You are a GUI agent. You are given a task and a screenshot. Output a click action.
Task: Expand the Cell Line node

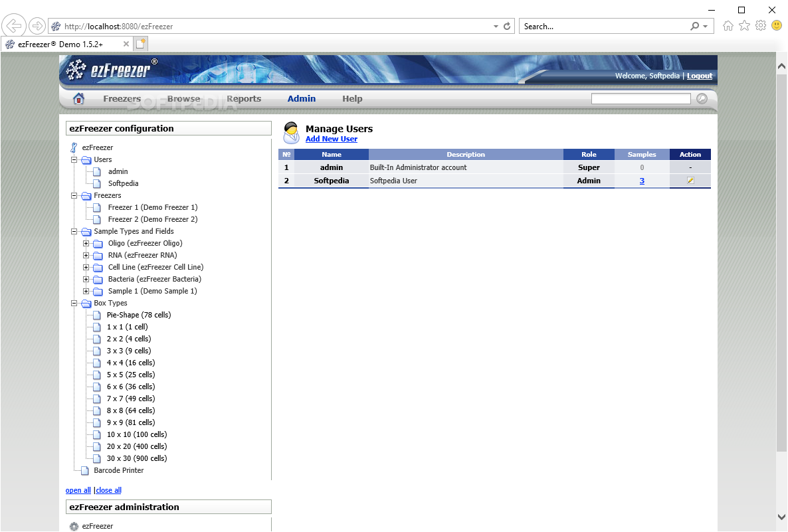coord(86,267)
